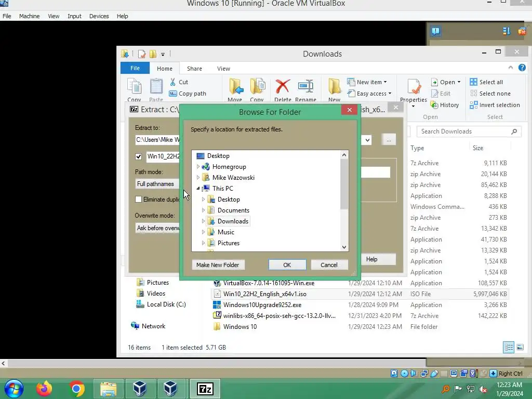Viewport: 532px width, 399px height.
Task: Click the Rename icon in the ribbon
Action: click(x=305, y=86)
